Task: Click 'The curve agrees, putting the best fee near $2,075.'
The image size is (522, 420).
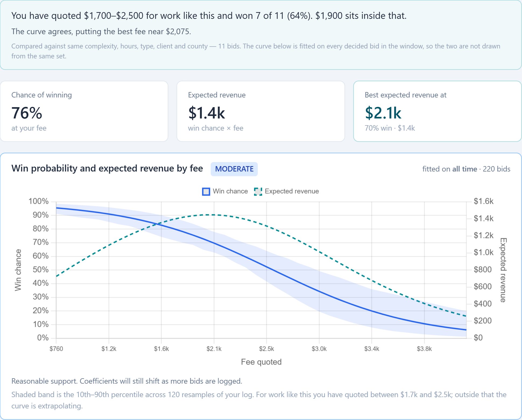Action: click(101, 31)
